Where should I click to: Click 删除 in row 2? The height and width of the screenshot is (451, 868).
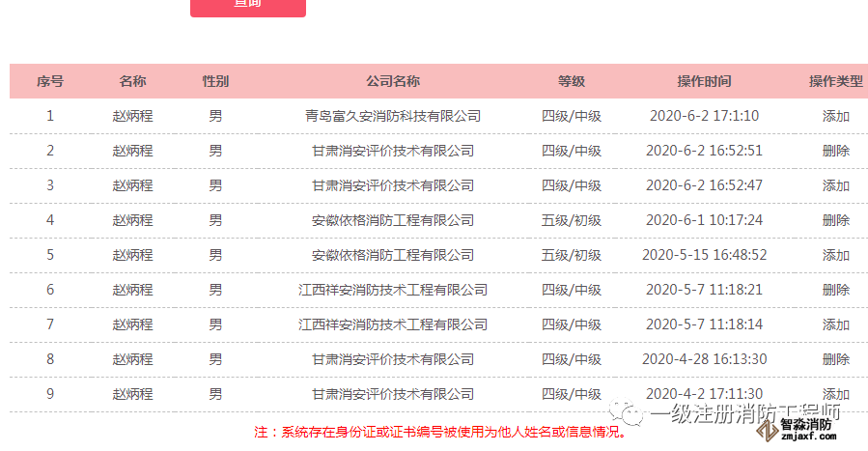(x=835, y=151)
